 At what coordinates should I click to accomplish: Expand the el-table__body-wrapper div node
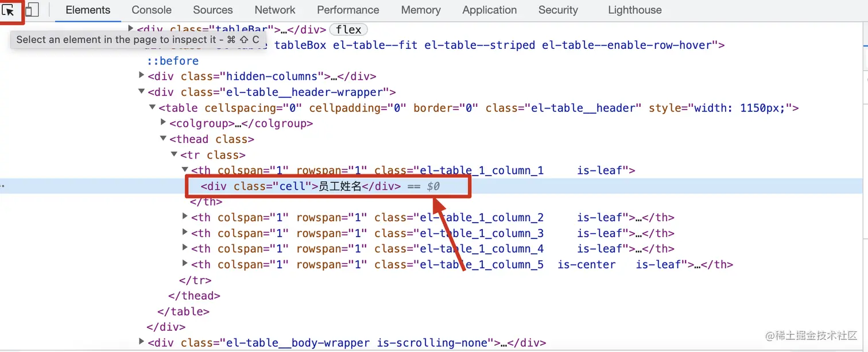click(x=142, y=342)
